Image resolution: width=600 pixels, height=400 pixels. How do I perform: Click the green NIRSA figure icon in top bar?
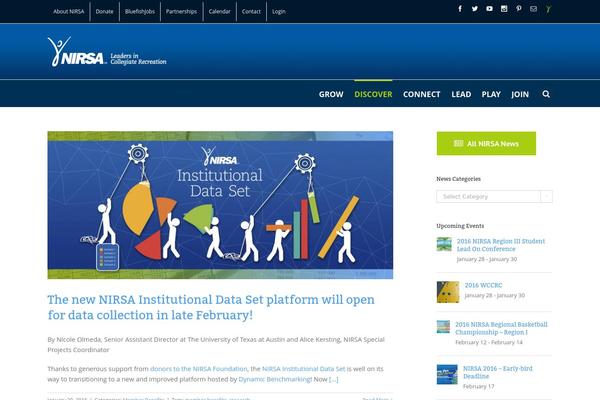(548, 9)
